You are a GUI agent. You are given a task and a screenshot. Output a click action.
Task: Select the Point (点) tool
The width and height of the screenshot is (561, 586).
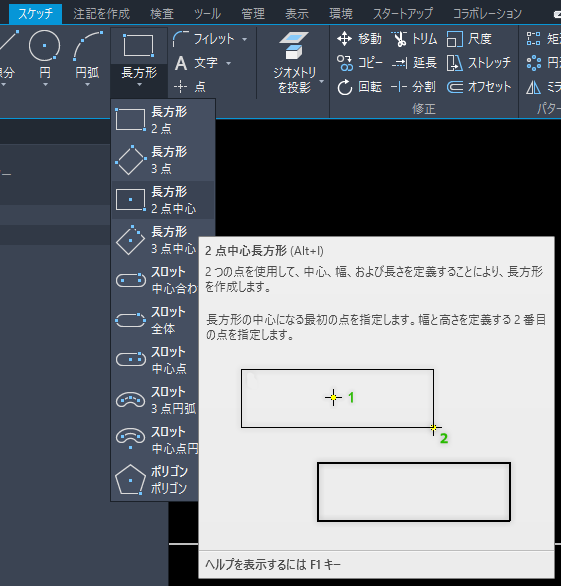pos(190,87)
